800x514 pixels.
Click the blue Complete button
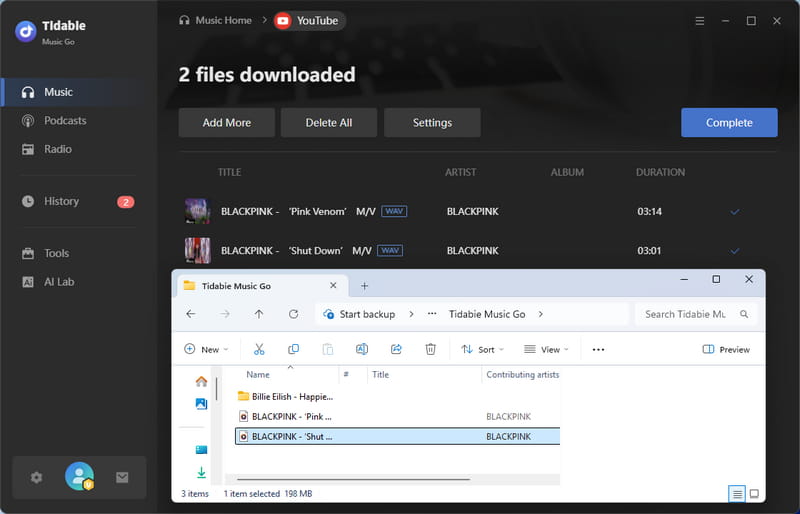click(x=729, y=123)
